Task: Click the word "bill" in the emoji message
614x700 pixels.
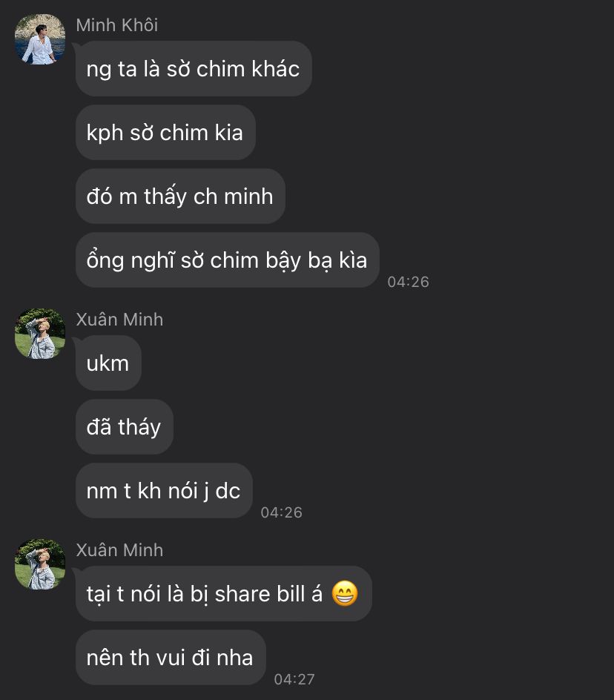Action: (x=291, y=594)
